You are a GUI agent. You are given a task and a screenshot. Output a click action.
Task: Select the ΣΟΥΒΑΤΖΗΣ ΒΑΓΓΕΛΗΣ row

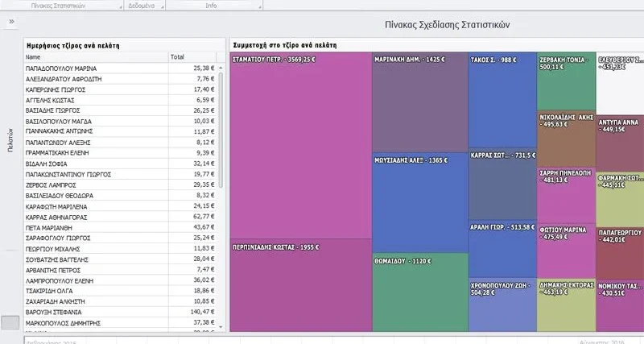pyautogui.click(x=120, y=259)
